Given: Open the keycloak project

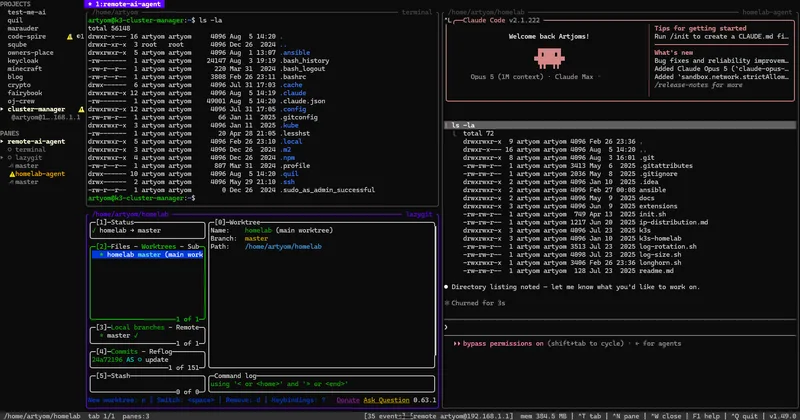Looking at the screenshot, I should 23,61.
